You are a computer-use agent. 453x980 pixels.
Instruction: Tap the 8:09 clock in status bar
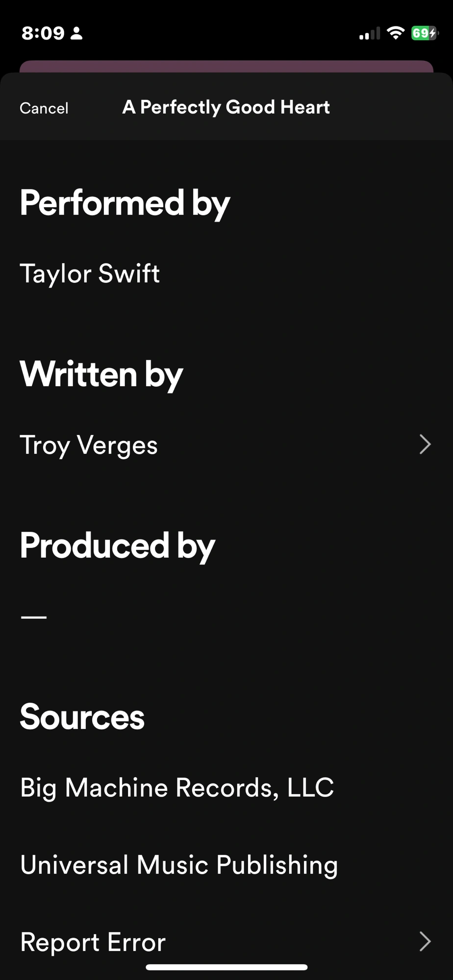click(x=43, y=33)
